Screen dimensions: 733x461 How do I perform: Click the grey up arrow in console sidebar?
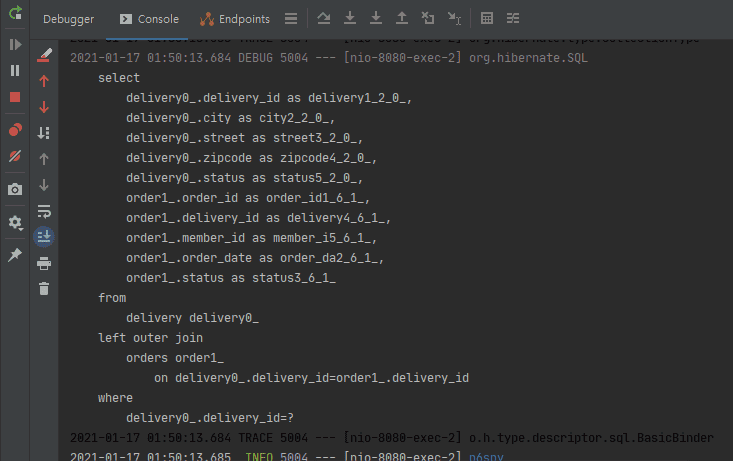coord(44,159)
